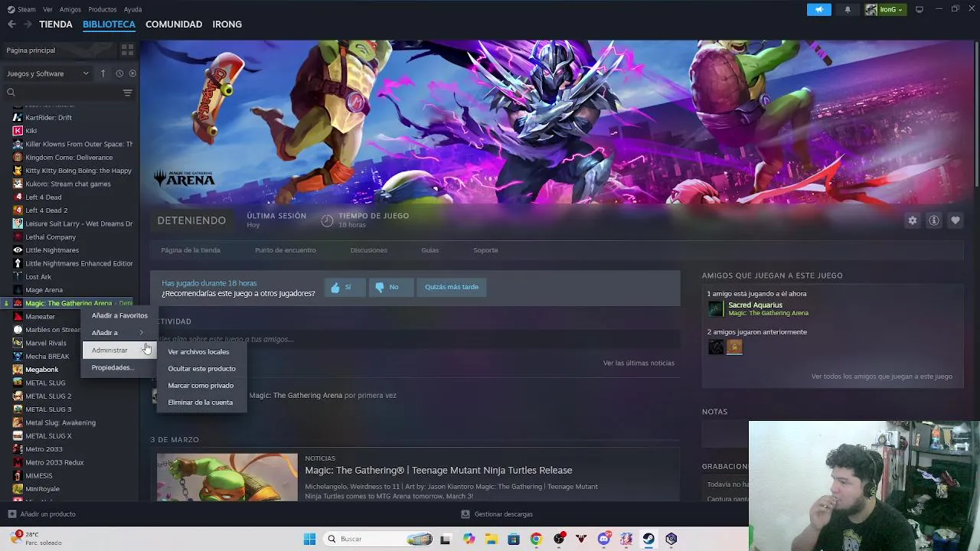Open the library advanced filters icon

click(x=127, y=93)
